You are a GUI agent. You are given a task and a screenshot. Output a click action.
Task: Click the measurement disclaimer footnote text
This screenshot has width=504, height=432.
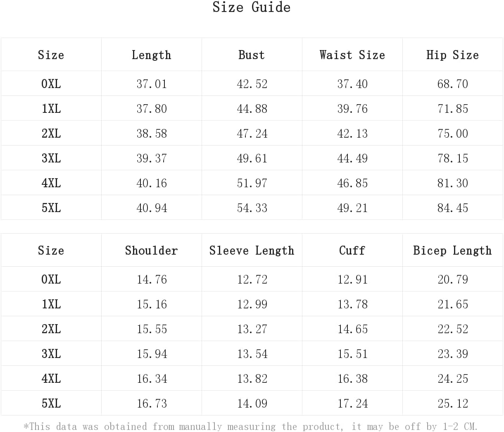click(x=251, y=426)
